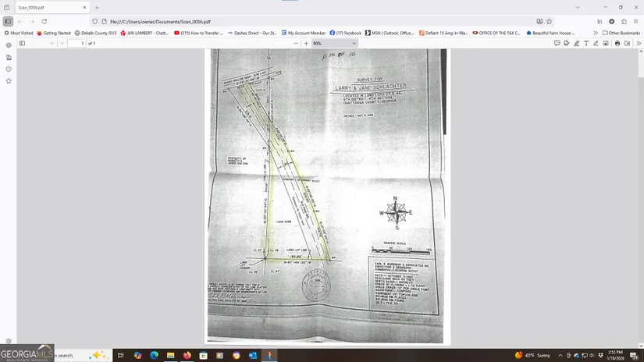Open the Firefox application hamburger menu

tap(635, 21)
